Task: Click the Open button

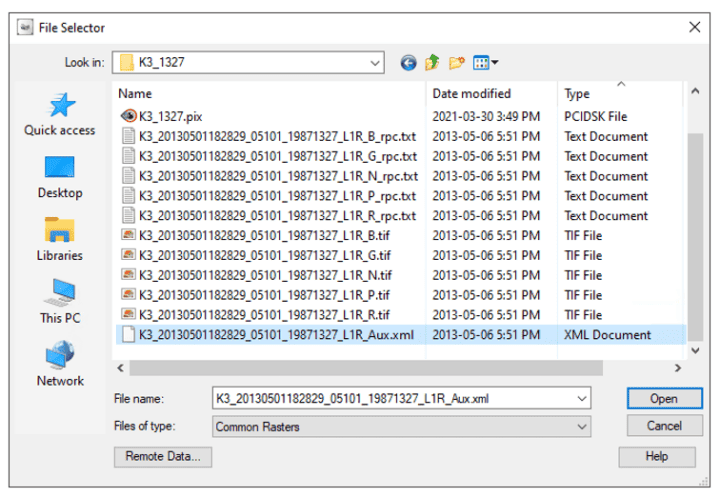Action: pos(664,398)
